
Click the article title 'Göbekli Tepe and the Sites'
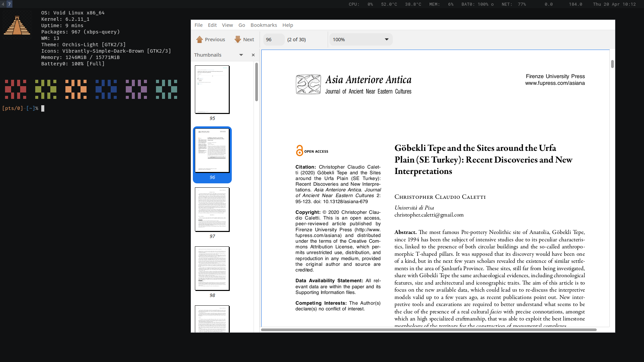[x=483, y=160]
